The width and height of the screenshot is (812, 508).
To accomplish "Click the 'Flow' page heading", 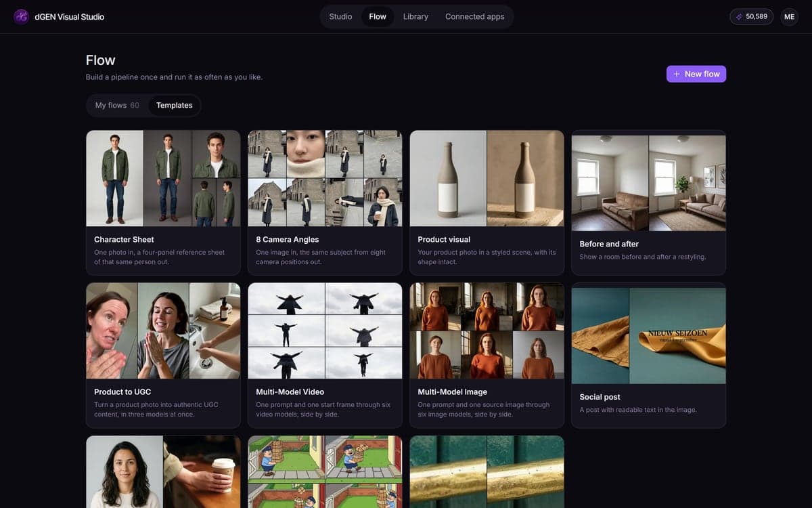I will tap(100, 60).
